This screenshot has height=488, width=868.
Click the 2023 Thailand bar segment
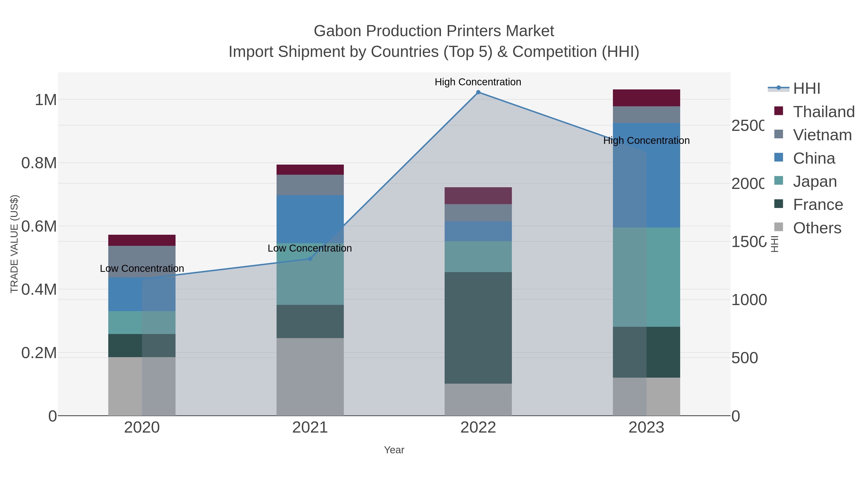coord(646,98)
